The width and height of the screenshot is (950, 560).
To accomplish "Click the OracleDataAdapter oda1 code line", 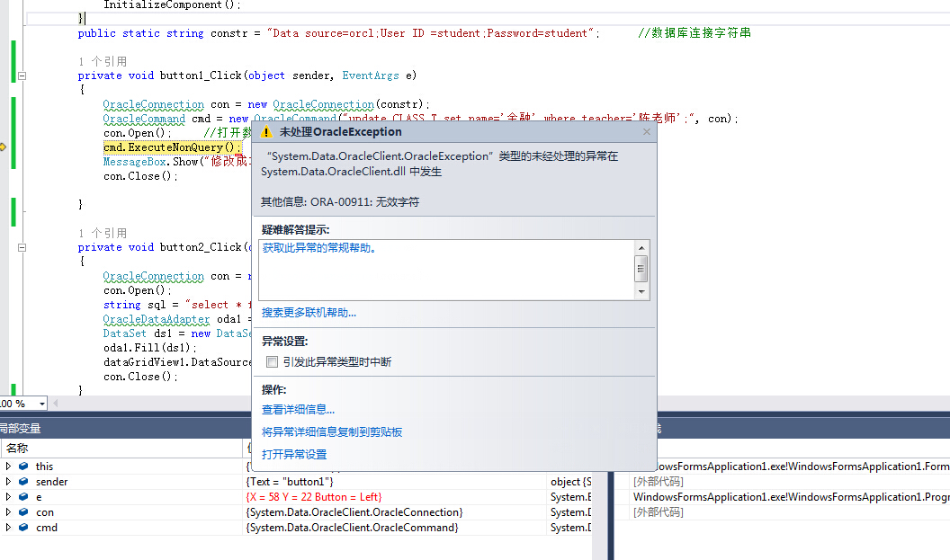I will [177, 320].
